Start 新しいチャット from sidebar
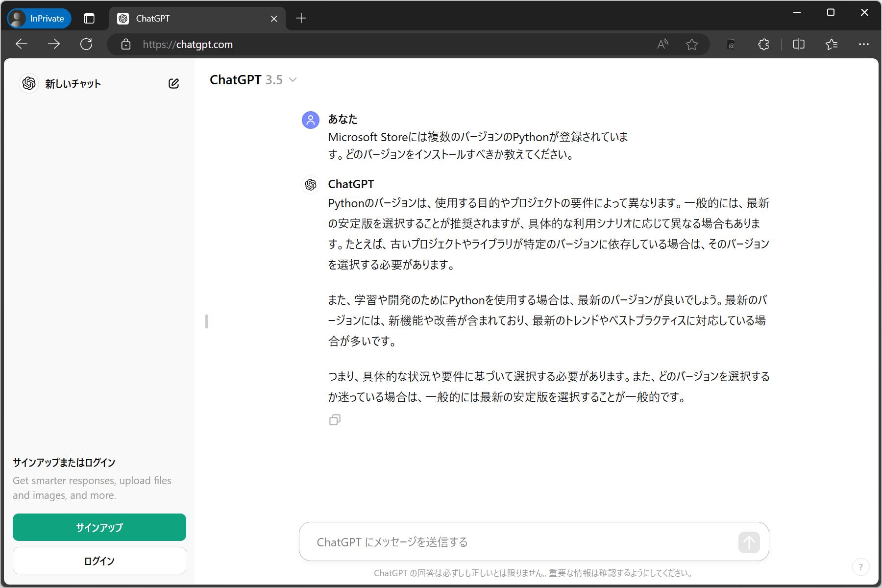 click(73, 84)
